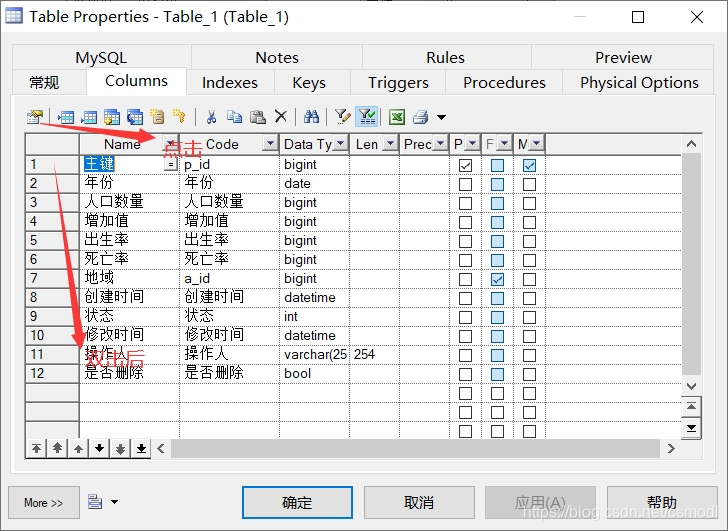Screen dimensions: 728x531
Task: Click the 帮助 button
Action: pos(662,502)
